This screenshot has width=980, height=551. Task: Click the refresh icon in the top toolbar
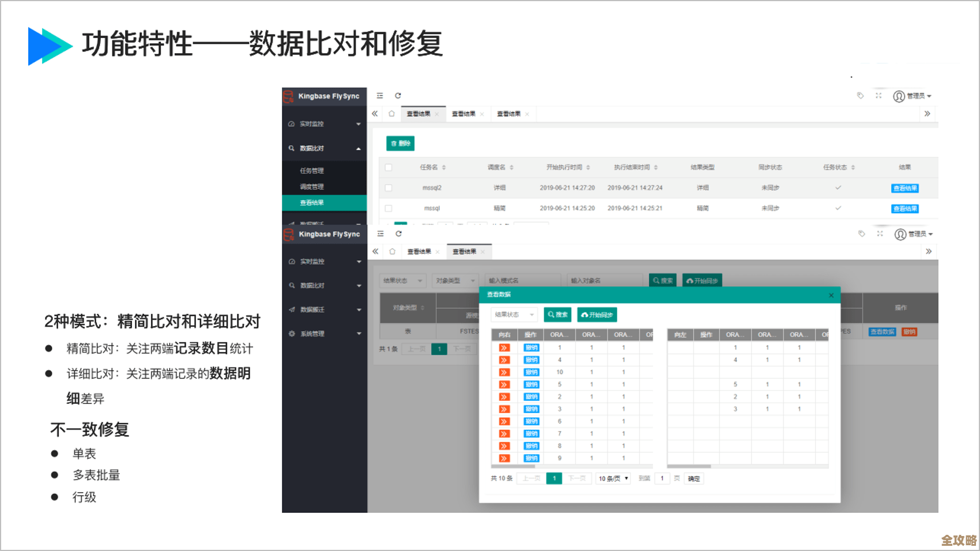click(x=398, y=96)
